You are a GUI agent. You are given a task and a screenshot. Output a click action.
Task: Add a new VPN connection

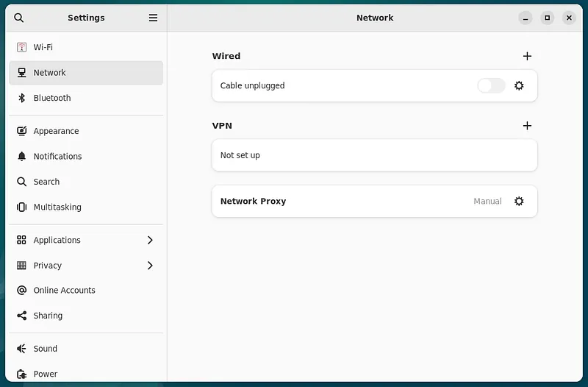[x=526, y=126]
